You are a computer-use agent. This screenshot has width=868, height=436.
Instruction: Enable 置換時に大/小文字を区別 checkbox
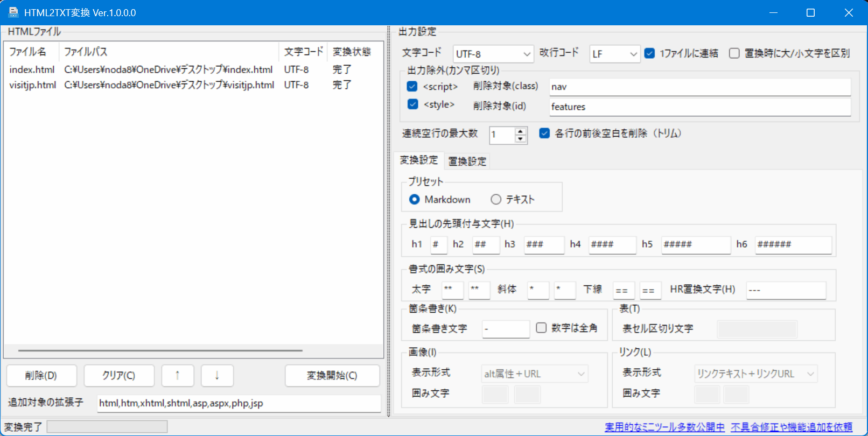click(734, 53)
